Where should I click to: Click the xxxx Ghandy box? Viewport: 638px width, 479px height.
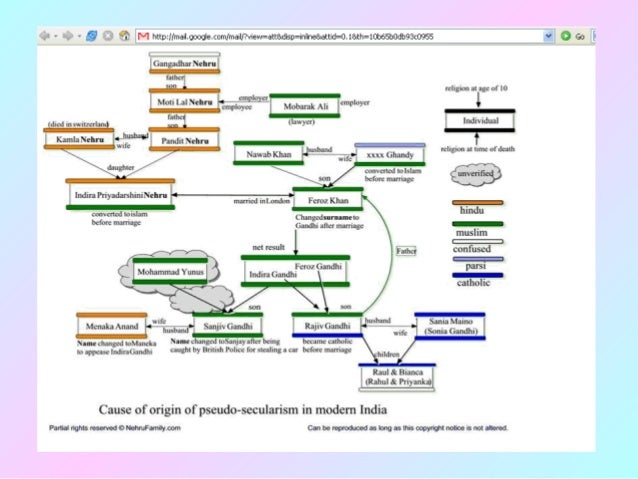(x=390, y=155)
